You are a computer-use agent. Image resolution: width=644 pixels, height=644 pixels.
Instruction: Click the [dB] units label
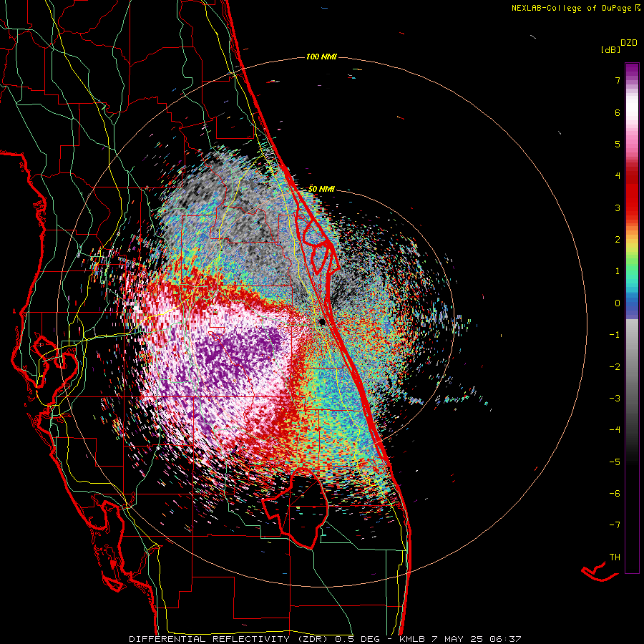point(611,49)
